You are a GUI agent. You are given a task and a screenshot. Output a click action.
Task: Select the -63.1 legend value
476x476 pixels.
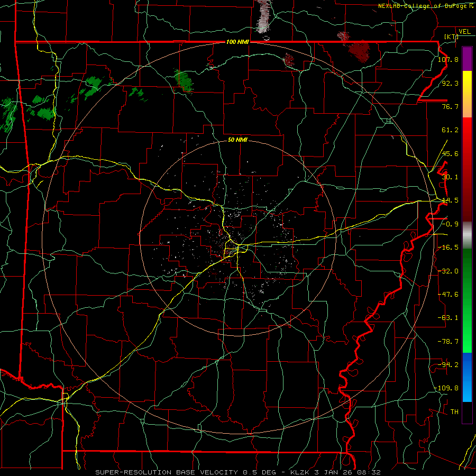point(448,318)
